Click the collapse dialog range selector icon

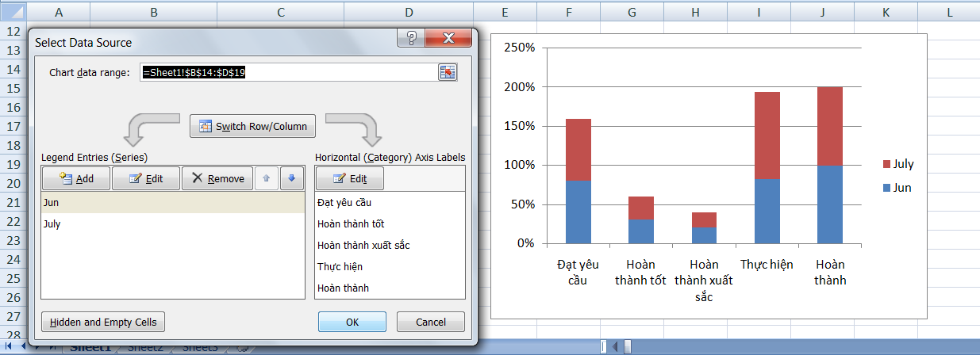448,72
